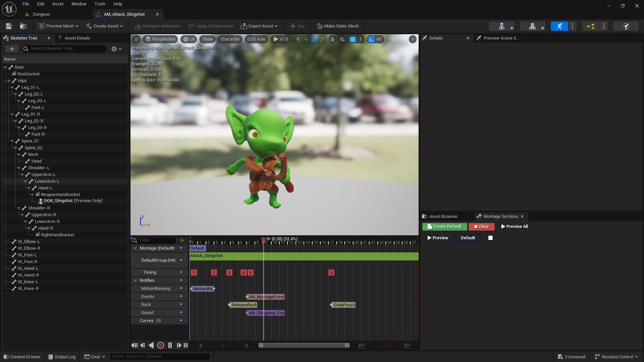Click the Preview All button
The height and width of the screenshot is (362, 644).
point(515,227)
